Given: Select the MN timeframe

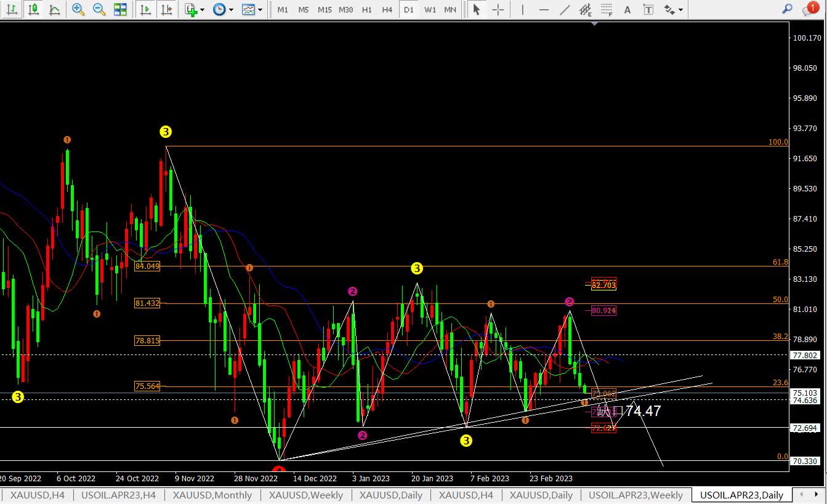Looking at the screenshot, I should pyautogui.click(x=451, y=10).
